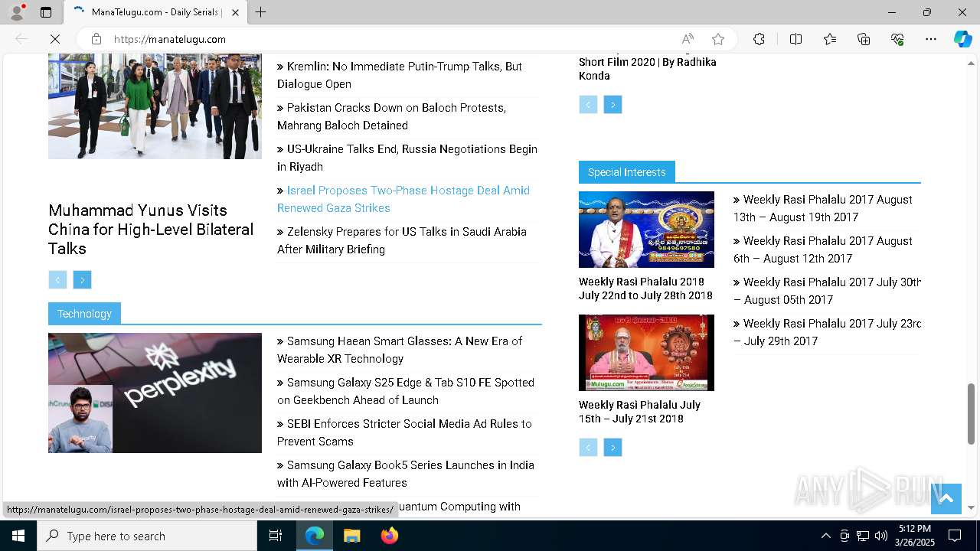Open the taskbar clock and date

coord(914,536)
